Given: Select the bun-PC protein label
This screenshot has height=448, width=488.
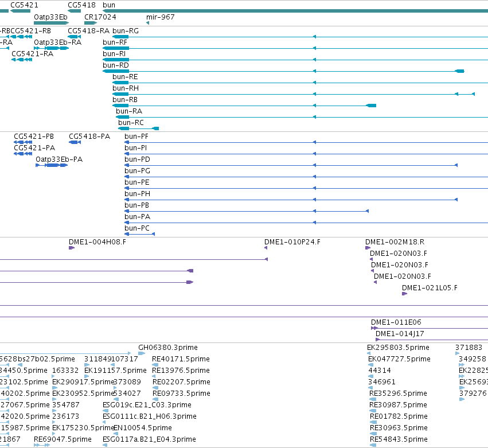Looking at the screenshot, I should [137, 228].
